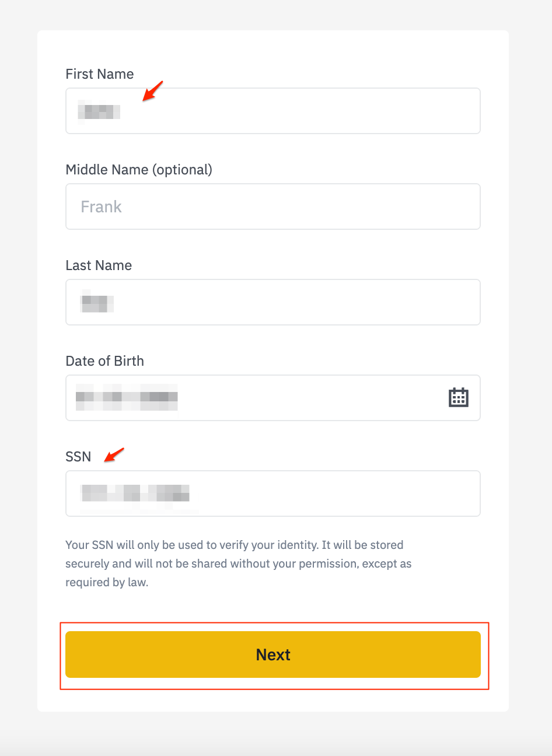Image resolution: width=552 pixels, height=756 pixels.
Task: Click the Last Name label
Action: [99, 265]
